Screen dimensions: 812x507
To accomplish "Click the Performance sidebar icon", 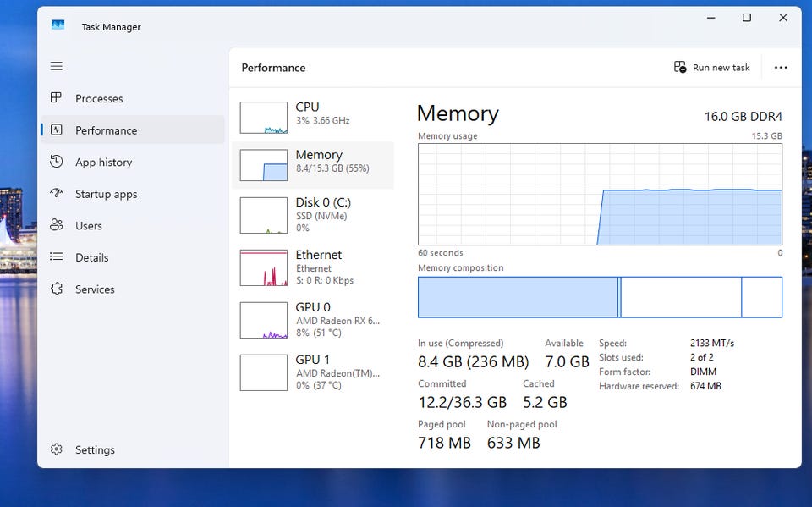I will (x=57, y=130).
